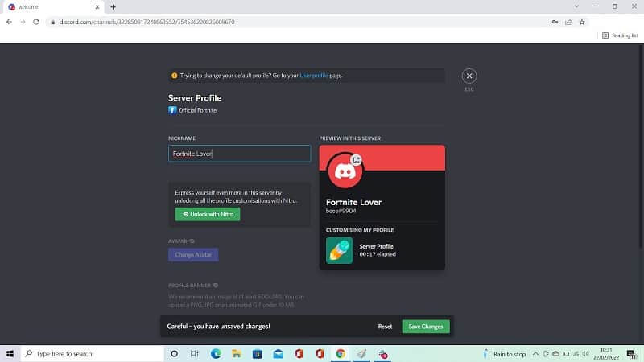Open Cortana circle icon on taskbar
This screenshot has height=362, width=644.
174,354
